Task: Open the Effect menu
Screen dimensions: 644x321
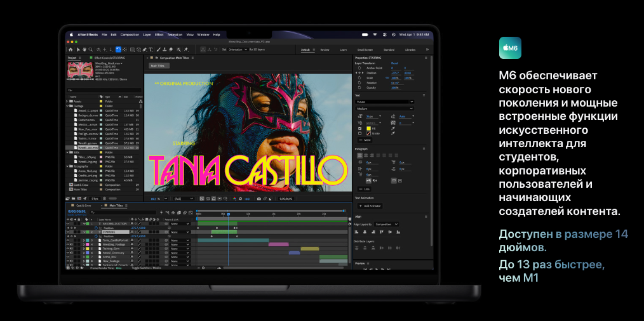Action: (159, 34)
